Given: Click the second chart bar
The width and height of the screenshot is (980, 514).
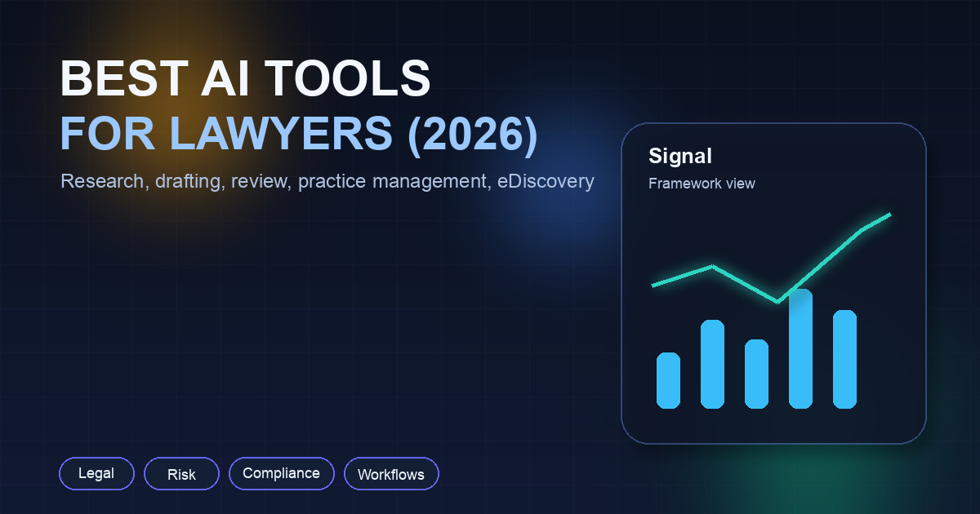Looking at the screenshot, I should point(713,363).
